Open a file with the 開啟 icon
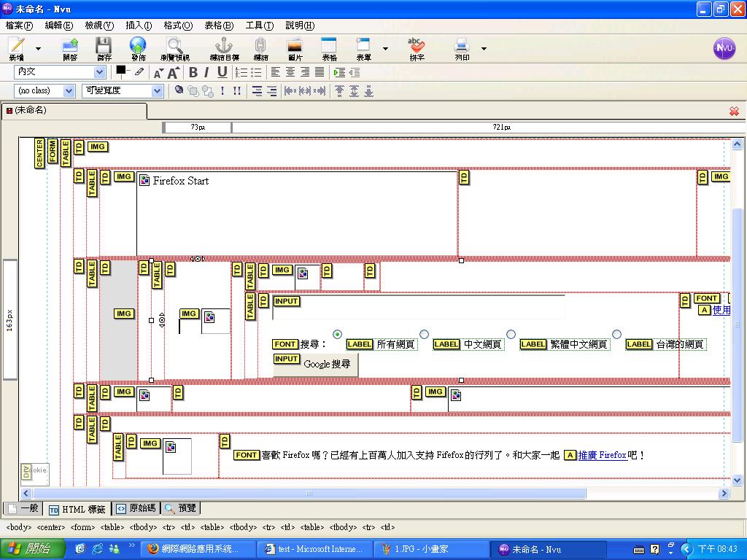The width and height of the screenshot is (747, 560). [x=70, y=49]
